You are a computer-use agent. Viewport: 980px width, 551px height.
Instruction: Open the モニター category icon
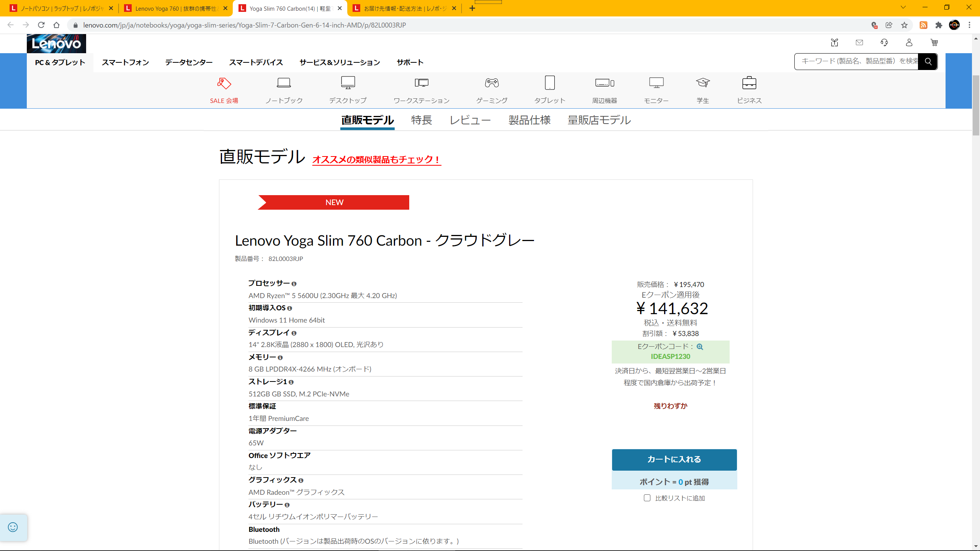[656, 83]
